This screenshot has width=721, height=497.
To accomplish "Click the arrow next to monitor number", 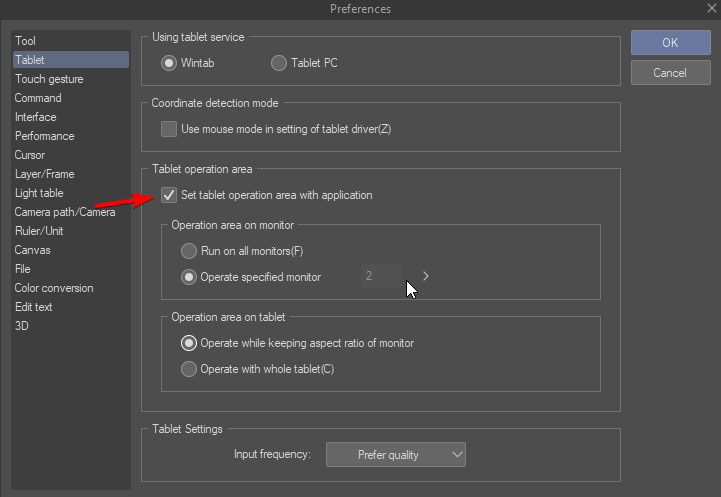I will [x=426, y=276].
